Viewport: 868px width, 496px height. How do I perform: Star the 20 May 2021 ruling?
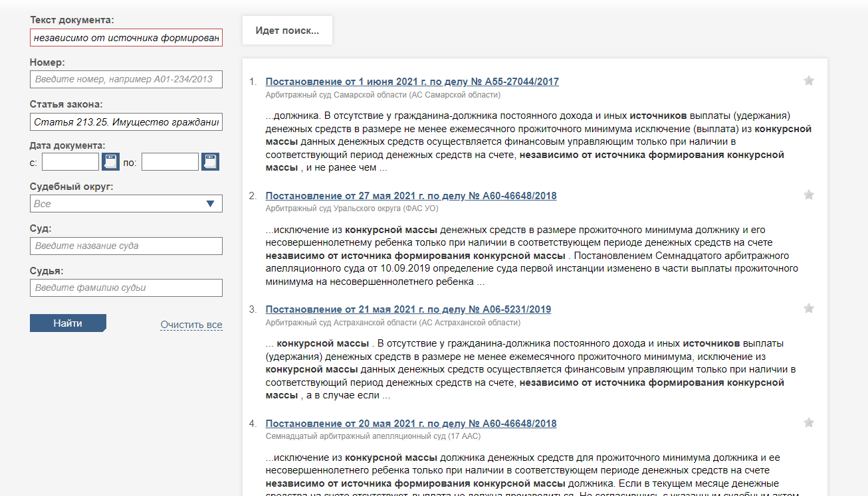point(809,423)
